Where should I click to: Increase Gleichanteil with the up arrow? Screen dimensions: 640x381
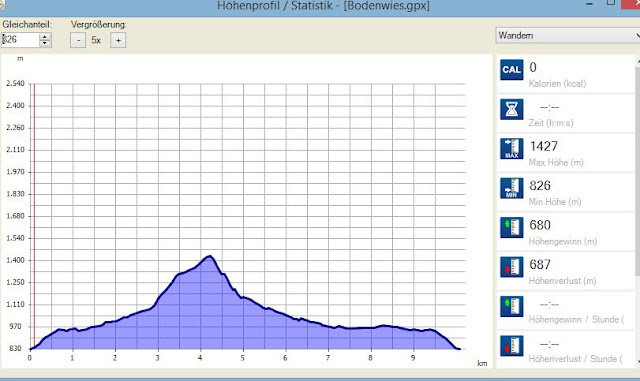click(x=44, y=37)
